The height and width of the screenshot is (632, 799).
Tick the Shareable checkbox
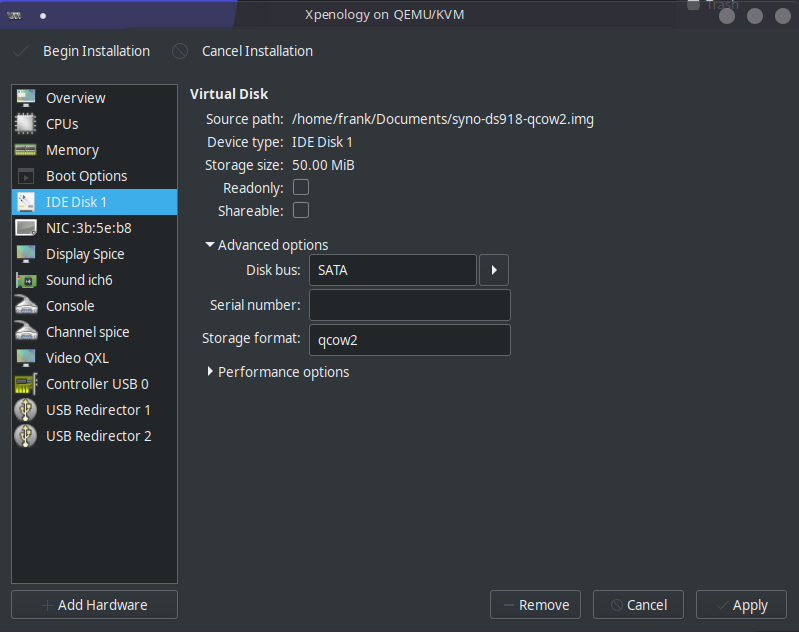[x=301, y=210]
